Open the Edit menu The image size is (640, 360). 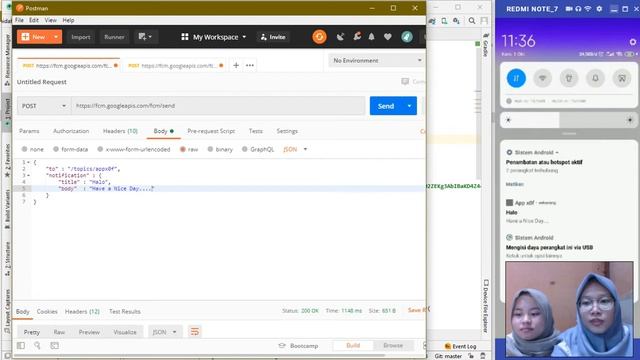[33, 20]
